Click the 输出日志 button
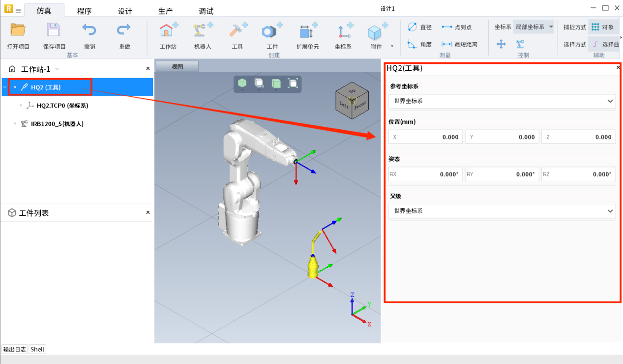 click(15, 349)
